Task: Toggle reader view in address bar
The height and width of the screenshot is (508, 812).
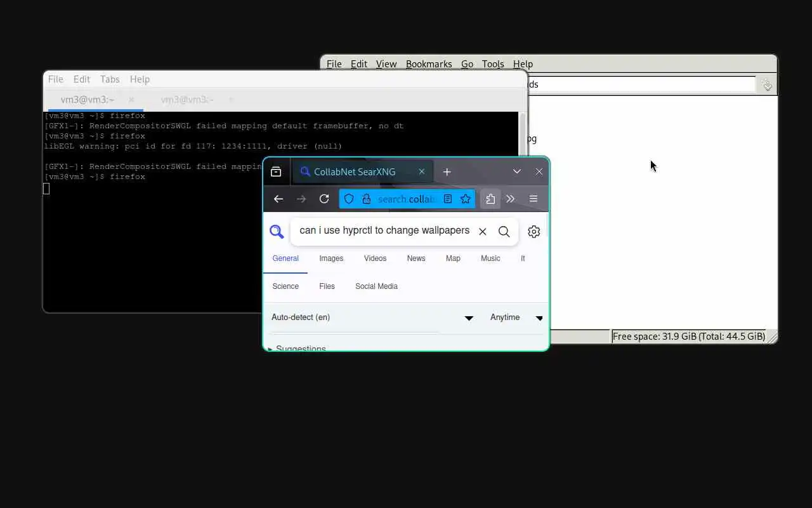Action: point(448,199)
